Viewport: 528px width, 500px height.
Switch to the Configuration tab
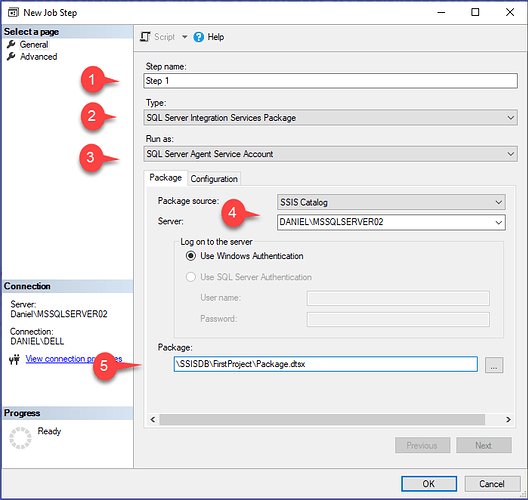point(214,179)
